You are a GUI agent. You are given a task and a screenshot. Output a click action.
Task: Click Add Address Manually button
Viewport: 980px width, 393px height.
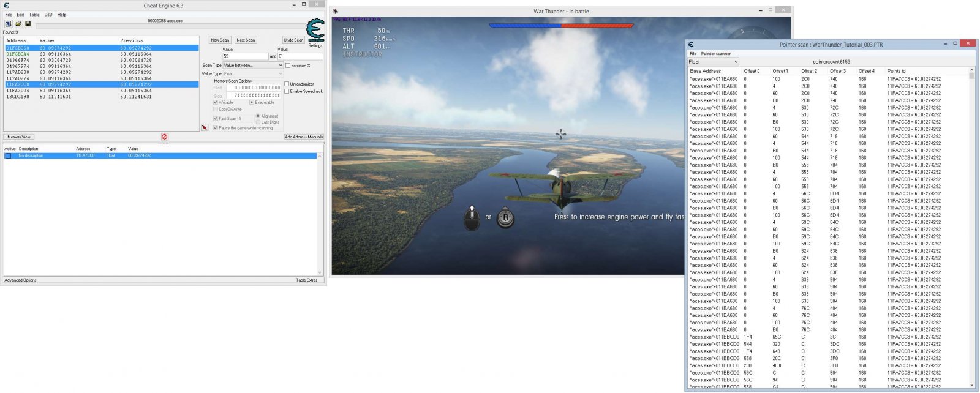click(x=304, y=137)
